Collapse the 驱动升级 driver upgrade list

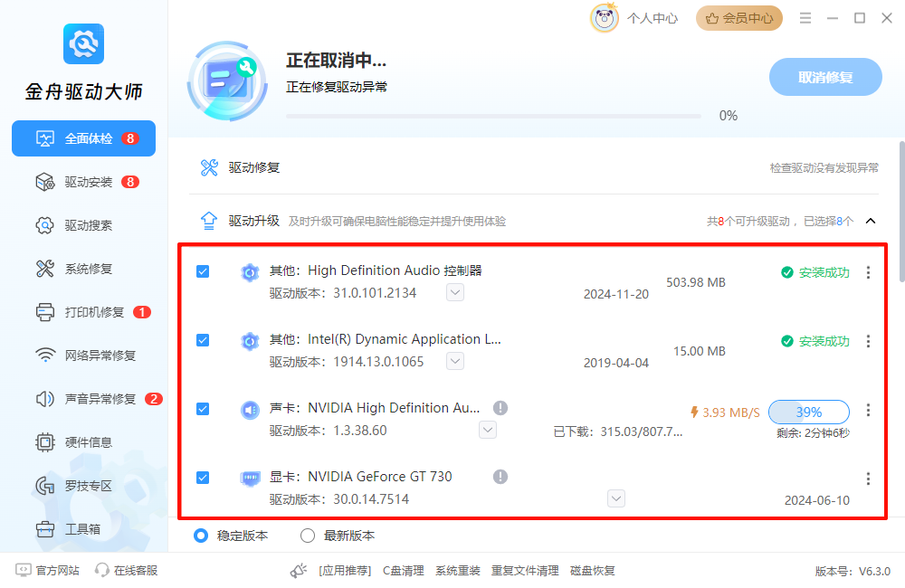(x=870, y=221)
